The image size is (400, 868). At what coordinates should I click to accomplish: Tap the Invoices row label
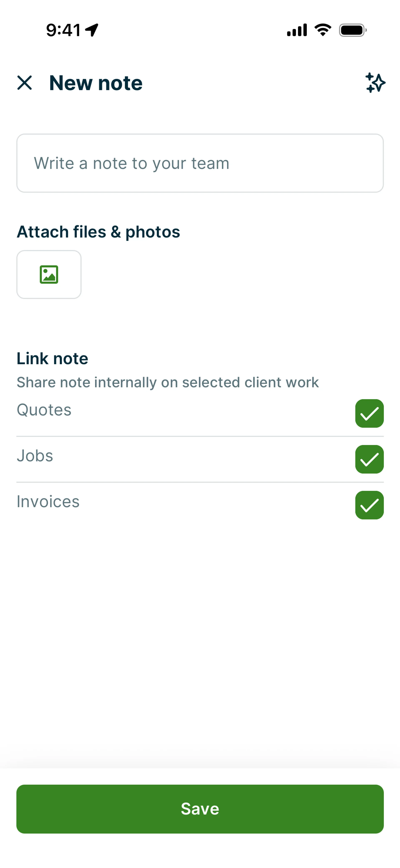48,502
